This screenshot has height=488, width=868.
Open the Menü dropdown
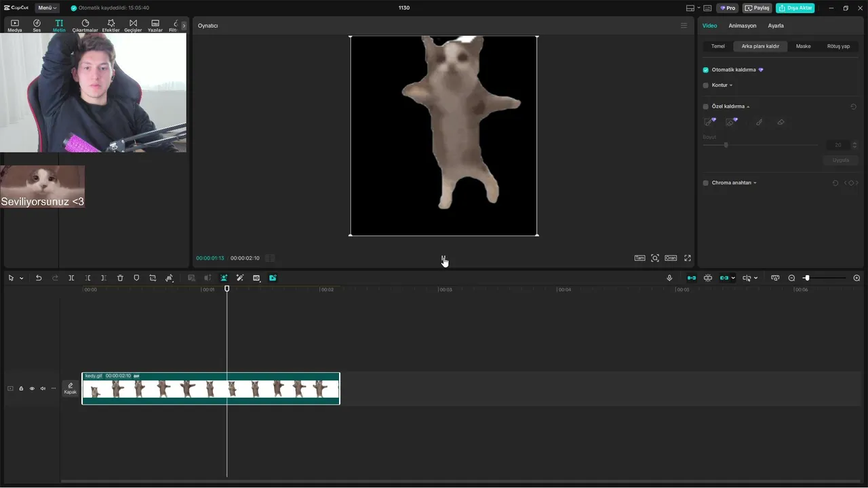click(x=47, y=8)
